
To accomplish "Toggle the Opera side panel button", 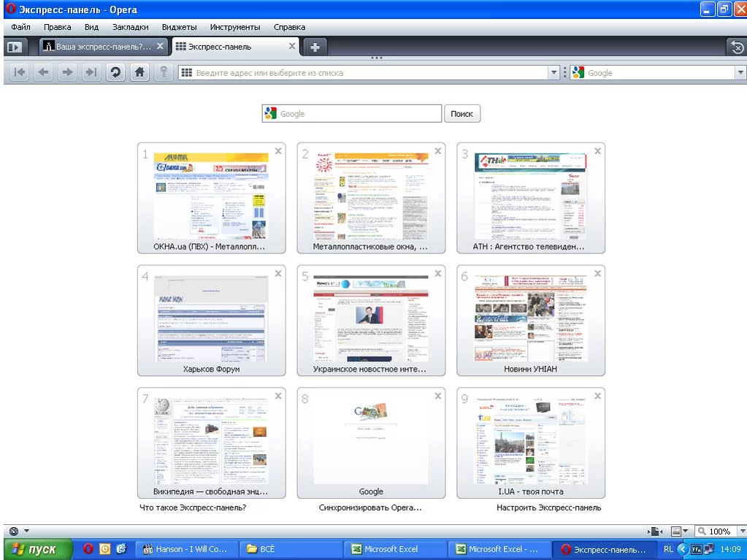I will point(15,47).
